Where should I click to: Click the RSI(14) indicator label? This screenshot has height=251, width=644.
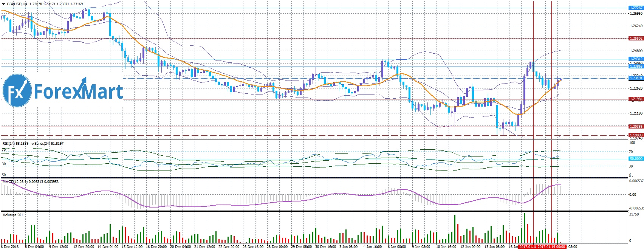tap(9, 144)
